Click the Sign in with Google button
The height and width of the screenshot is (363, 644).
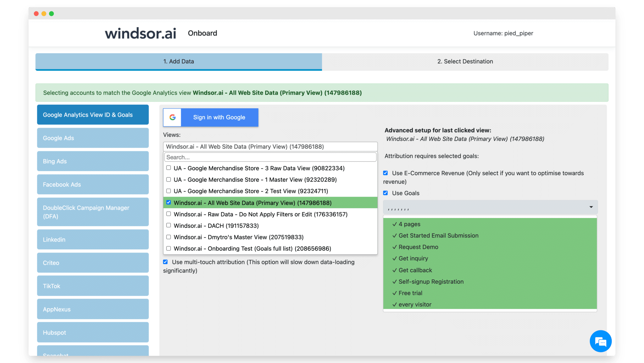(x=219, y=117)
